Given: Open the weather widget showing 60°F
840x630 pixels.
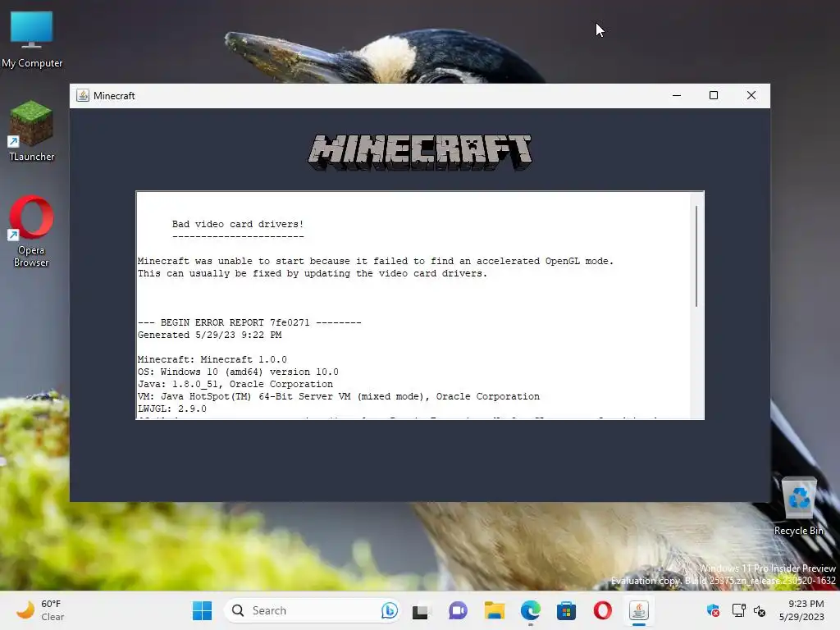Looking at the screenshot, I should tap(41, 610).
